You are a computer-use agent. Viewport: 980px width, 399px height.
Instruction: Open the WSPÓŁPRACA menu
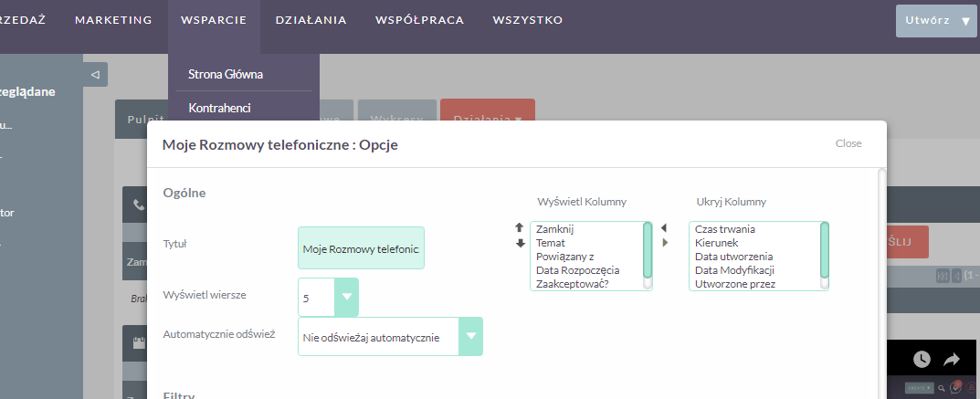[x=420, y=20]
